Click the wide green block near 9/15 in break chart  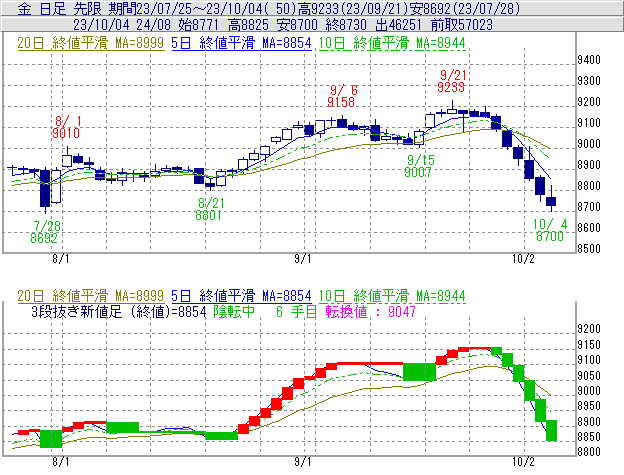[419, 372]
